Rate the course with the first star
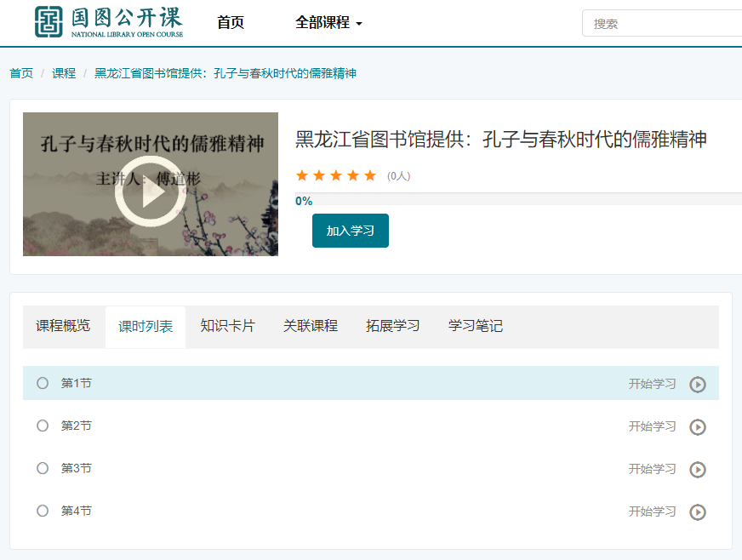742x560 pixels. (x=302, y=175)
